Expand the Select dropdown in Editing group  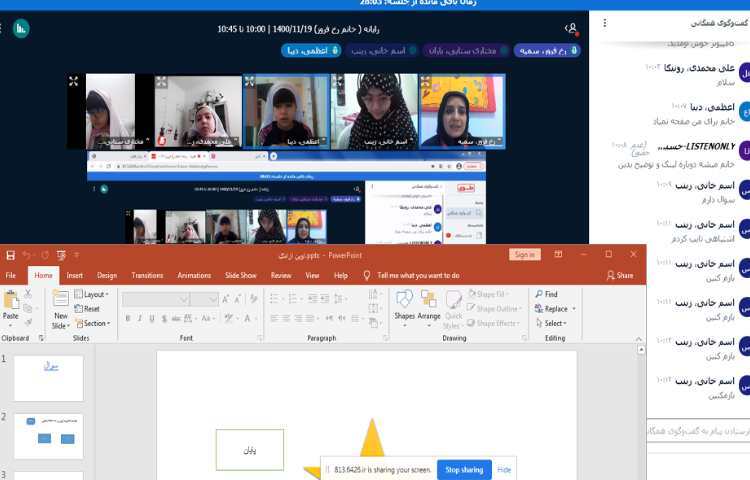[554, 324]
